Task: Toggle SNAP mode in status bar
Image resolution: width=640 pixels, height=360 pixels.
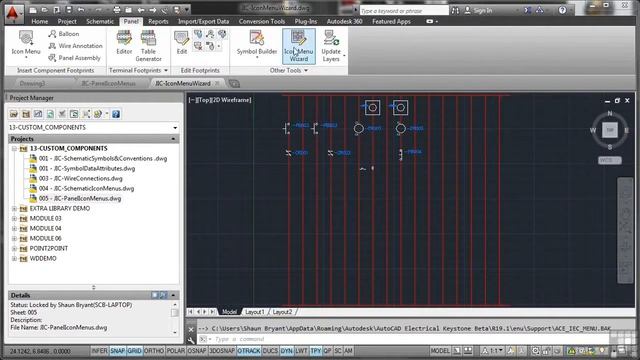Action: pos(118,351)
